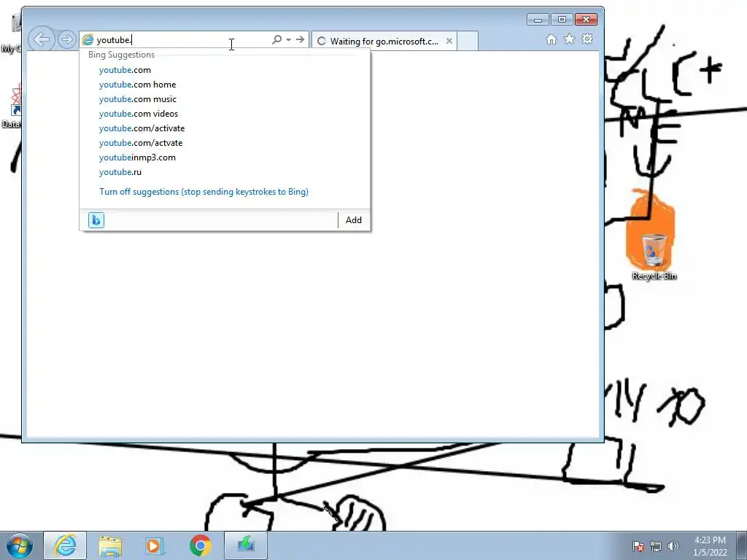Open the address bar autocomplete dropdown arrow
The width and height of the screenshot is (747, 560).
[289, 40]
